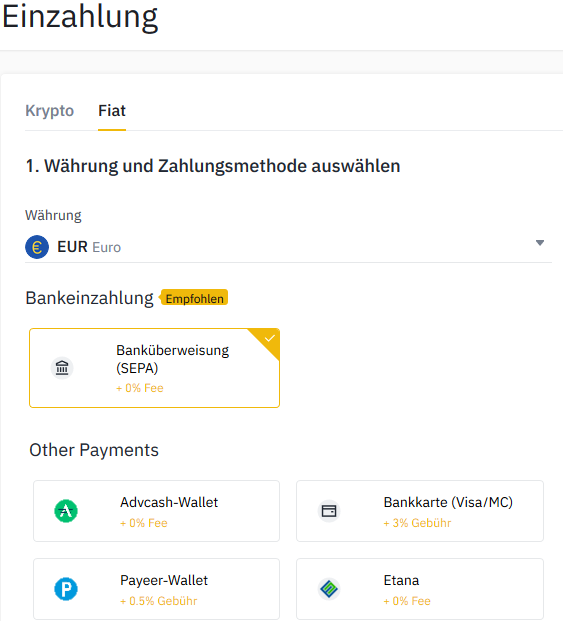Switch to the Krypto tab
563x621 pixels.
[x=49, y=110]
